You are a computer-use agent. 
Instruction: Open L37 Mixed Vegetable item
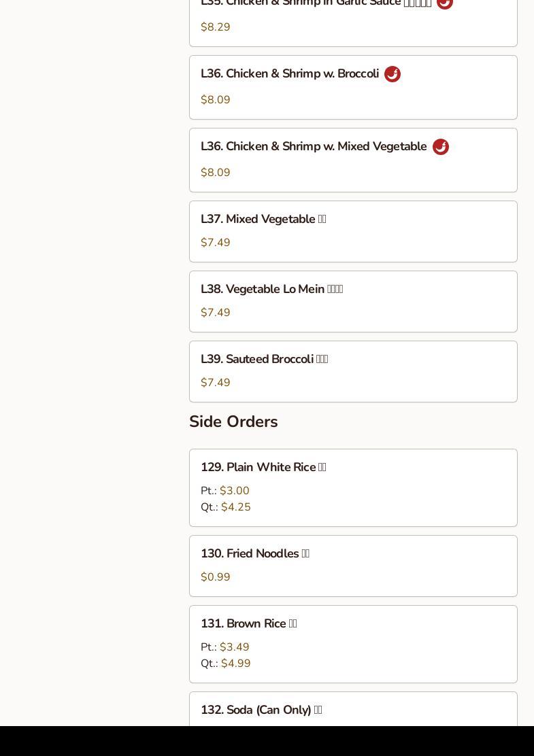[x=353, y=231]
